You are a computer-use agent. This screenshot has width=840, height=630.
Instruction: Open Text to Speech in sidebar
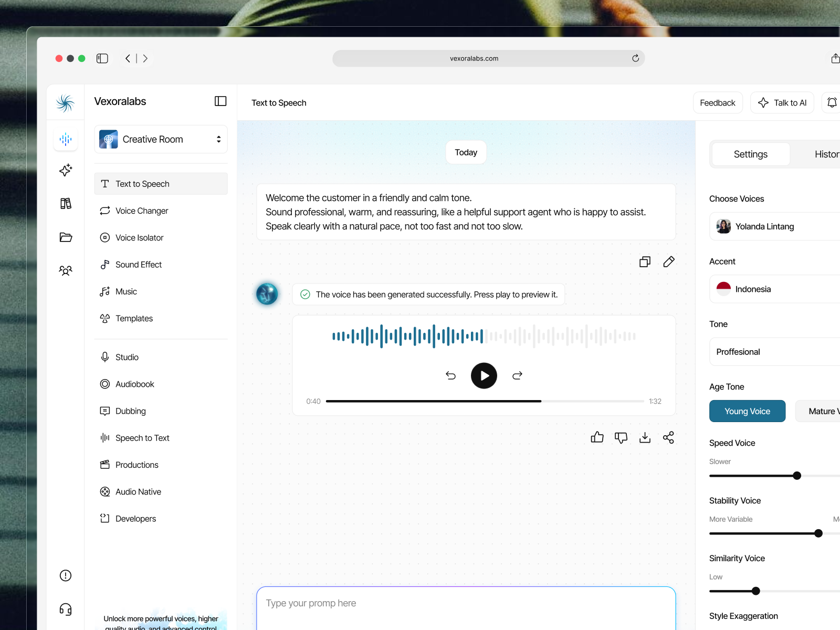[x=161, y=184]
